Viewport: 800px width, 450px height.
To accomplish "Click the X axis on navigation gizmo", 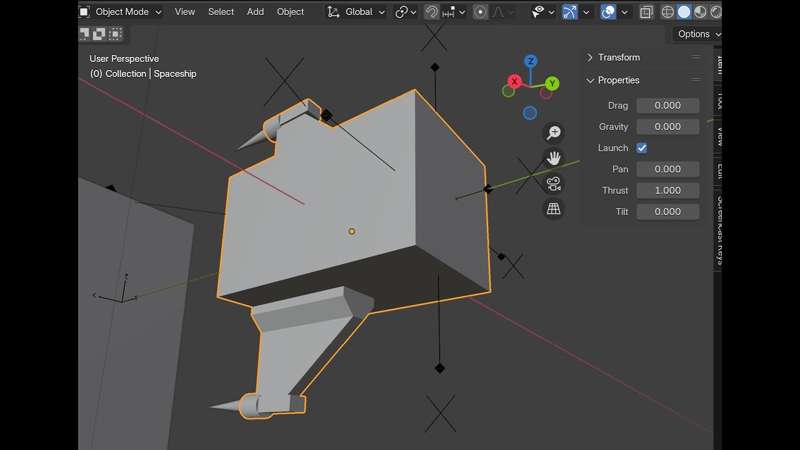I will [514, 81].
